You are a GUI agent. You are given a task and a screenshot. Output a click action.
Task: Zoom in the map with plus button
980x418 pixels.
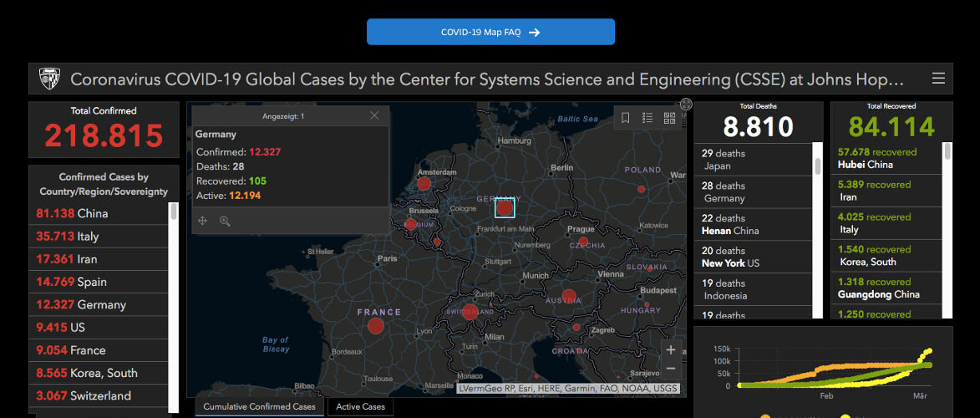671,349
